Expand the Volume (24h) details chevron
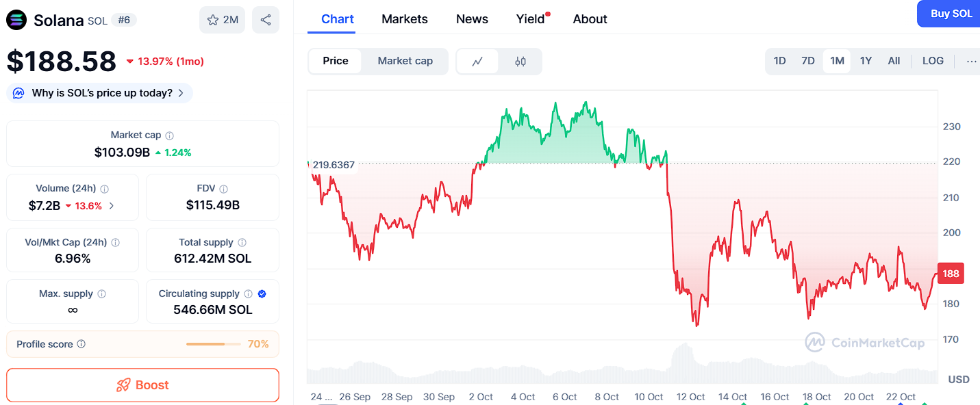This screenshot has width=980, height=405. (x=112, y=205)
